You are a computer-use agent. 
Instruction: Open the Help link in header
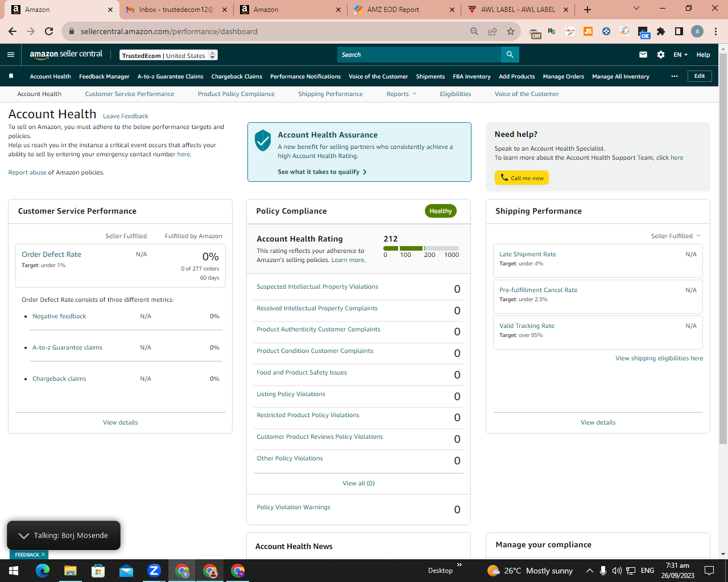click(x=703, y=55)
